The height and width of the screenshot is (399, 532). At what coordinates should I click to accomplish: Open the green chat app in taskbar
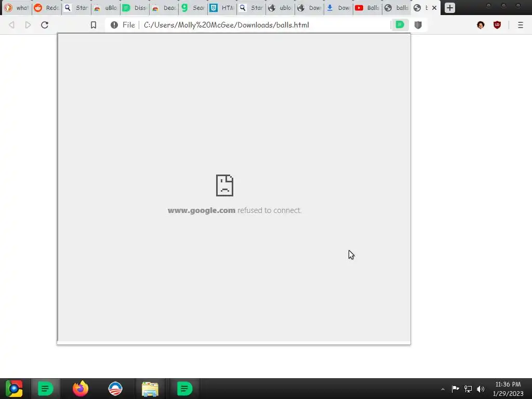(46, 389)
